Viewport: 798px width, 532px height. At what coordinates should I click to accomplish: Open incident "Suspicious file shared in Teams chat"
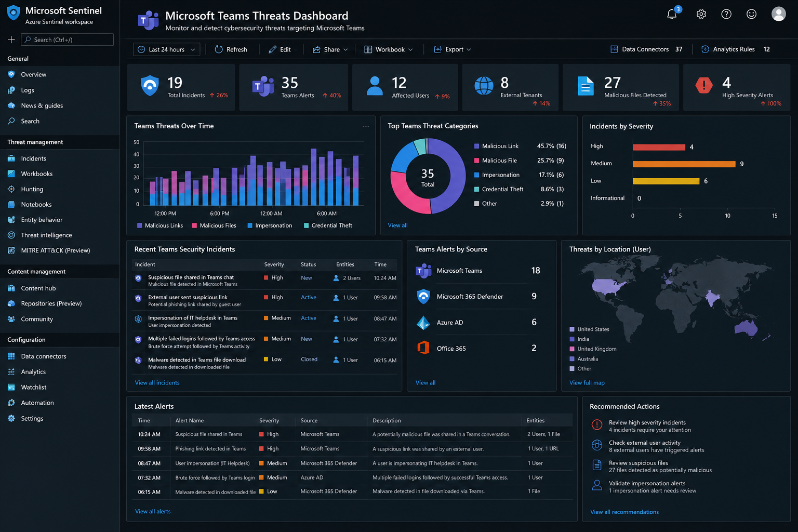pos(191,277)
